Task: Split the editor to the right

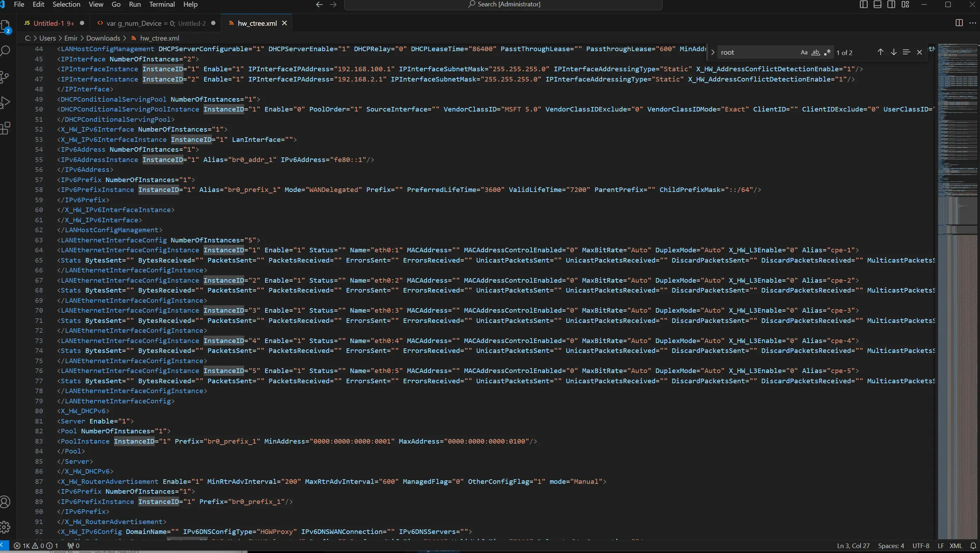Action: click(x=959, y=23)
